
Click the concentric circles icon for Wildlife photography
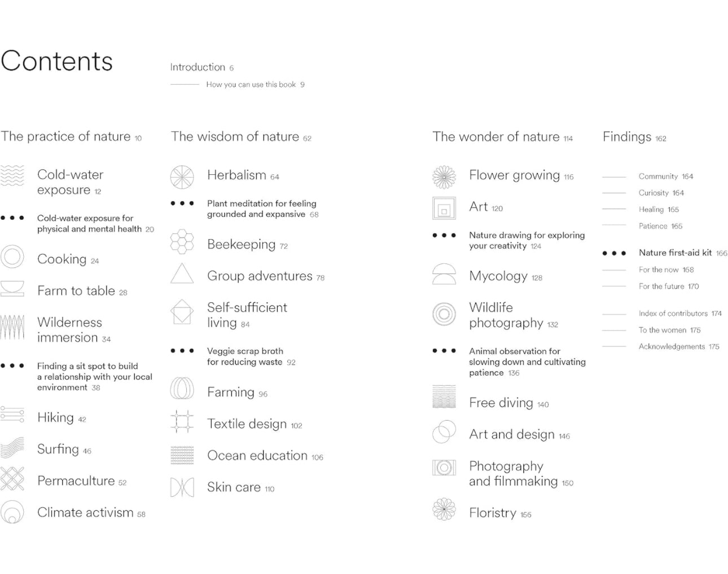pos(444,314)
